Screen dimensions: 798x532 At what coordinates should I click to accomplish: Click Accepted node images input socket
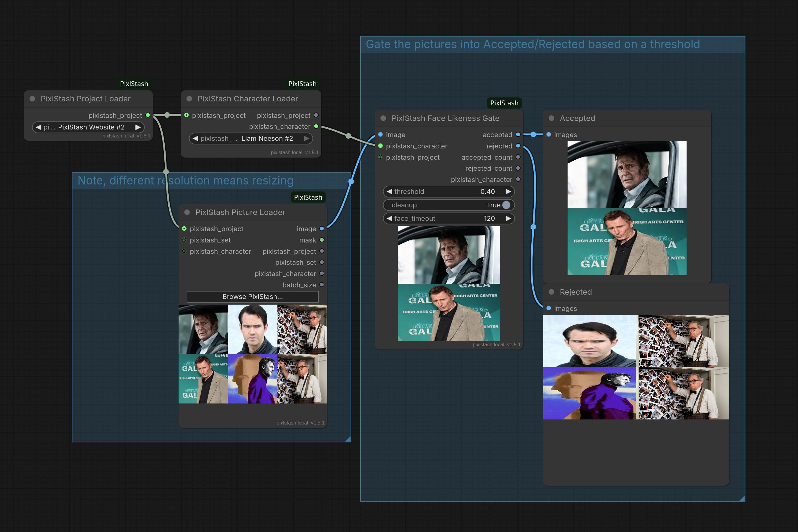[x=548, y=135]
